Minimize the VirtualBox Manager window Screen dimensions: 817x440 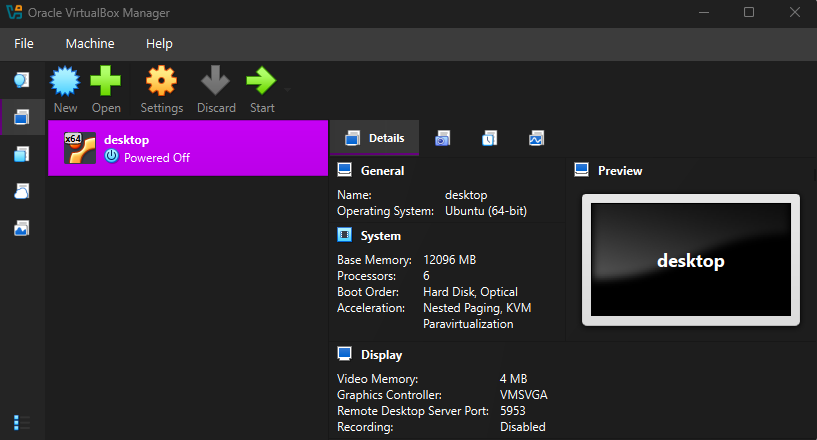click(704, 12)
